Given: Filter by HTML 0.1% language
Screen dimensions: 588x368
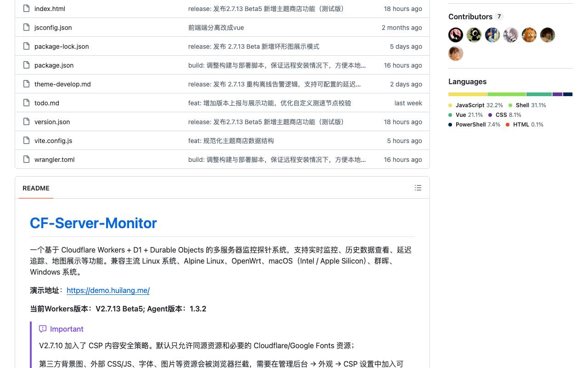Looking at the screenshot, I should 525,125.
